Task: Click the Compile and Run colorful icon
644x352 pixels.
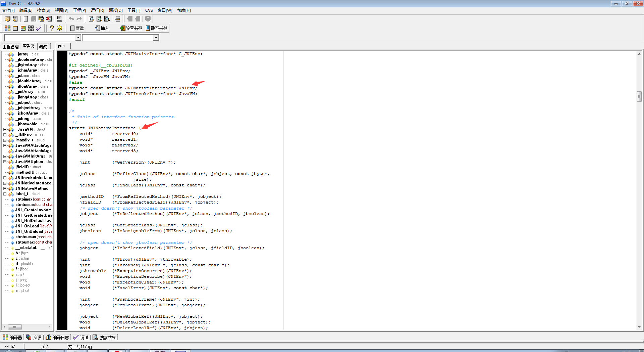Action: point(23,28)
